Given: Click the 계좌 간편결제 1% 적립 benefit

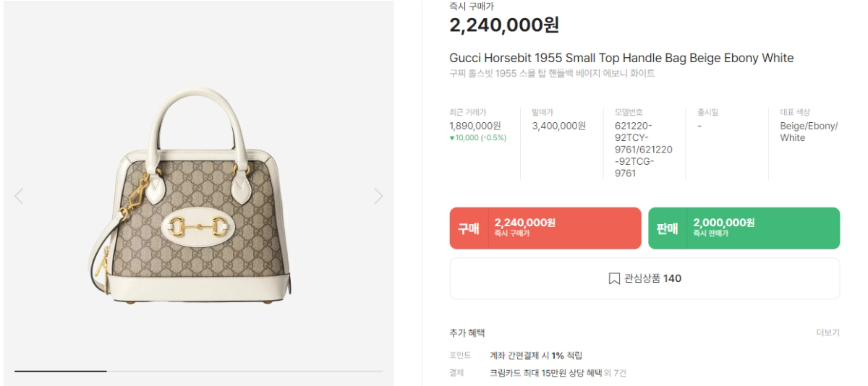Looking at the screenshot, I should 535,356.
